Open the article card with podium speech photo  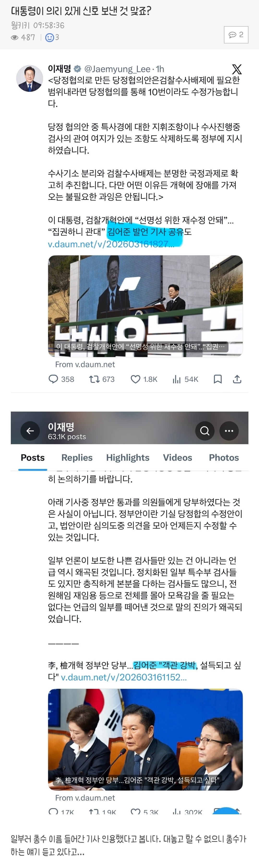pos(145,306)
